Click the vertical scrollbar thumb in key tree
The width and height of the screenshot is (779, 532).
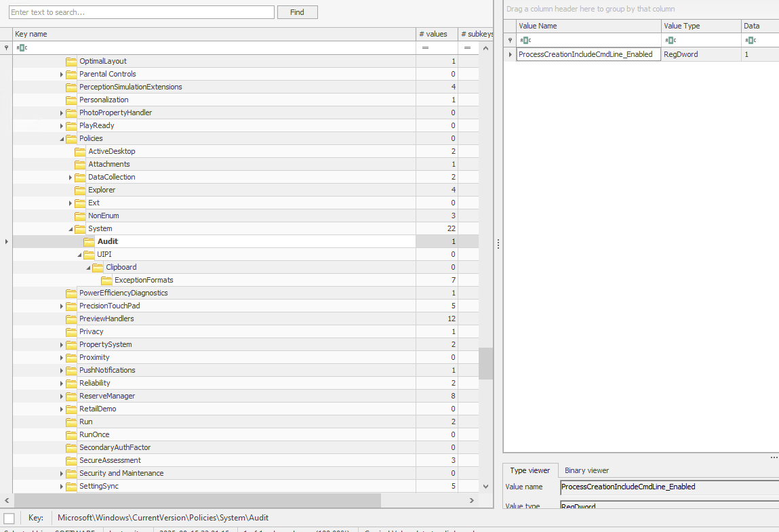point(485,363)
